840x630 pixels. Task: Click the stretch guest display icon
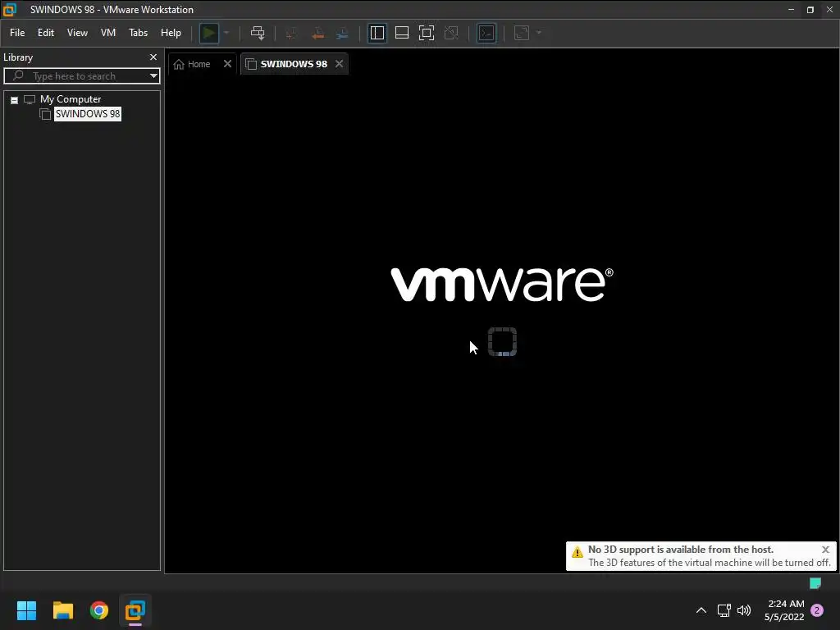pos(522,33)
